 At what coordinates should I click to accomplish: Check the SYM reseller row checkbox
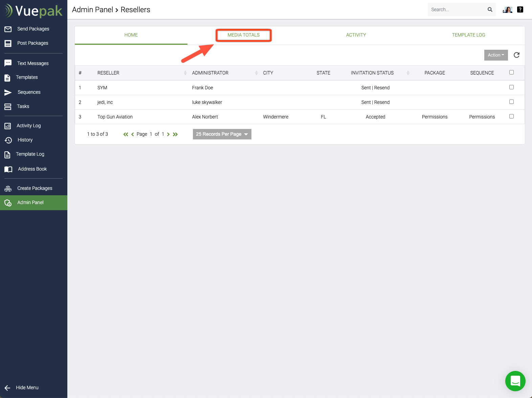click(x=511, y=87)
